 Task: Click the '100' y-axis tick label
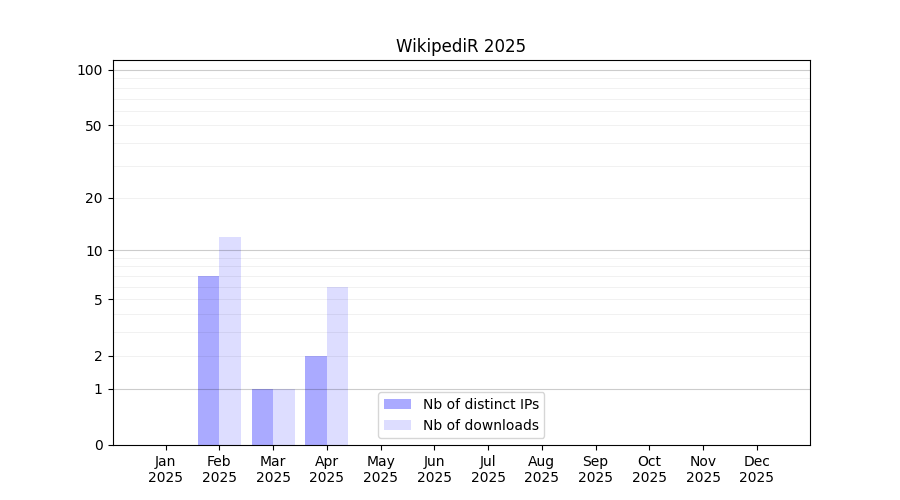click(x=90, y=70)
